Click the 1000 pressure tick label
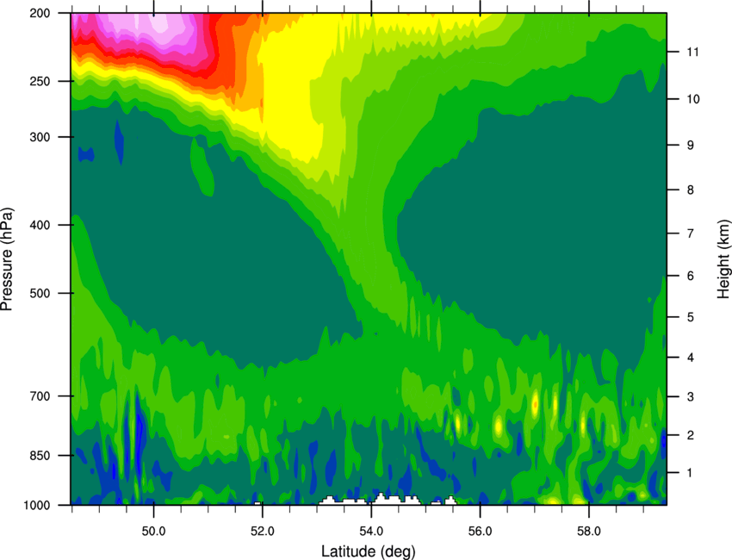Screen dimensions: 732x560 [x=37, y=506]
